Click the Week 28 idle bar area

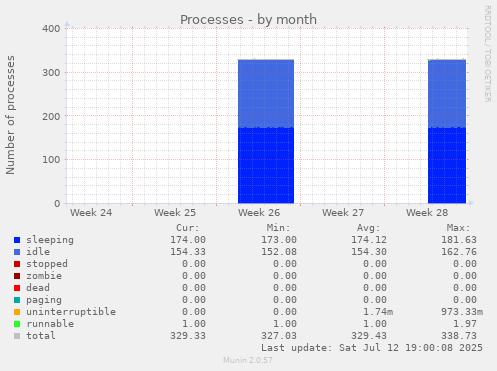click(447, 94)
